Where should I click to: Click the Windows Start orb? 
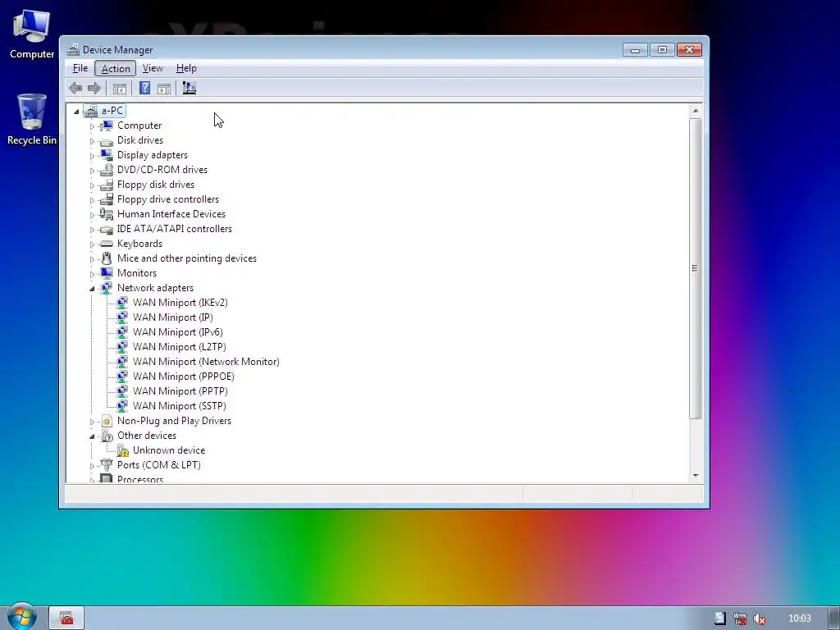[x=21, y=617]
